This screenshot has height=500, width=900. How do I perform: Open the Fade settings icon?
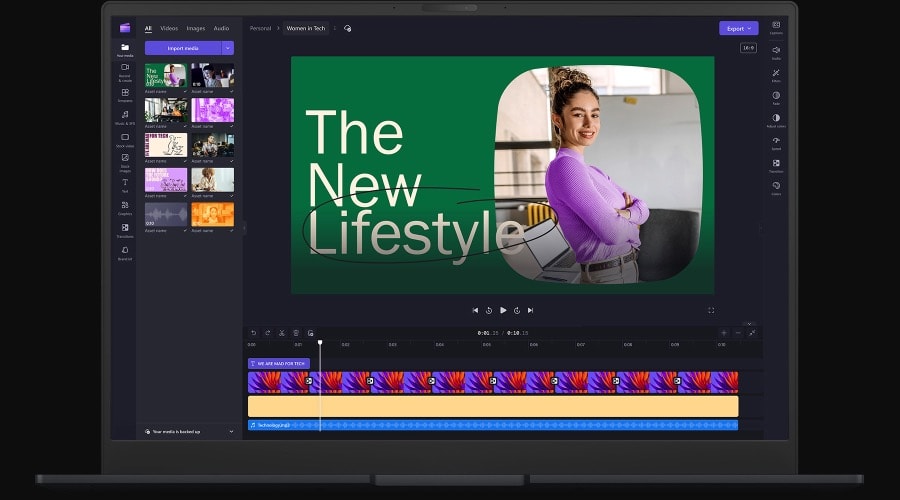pos(776,97)
